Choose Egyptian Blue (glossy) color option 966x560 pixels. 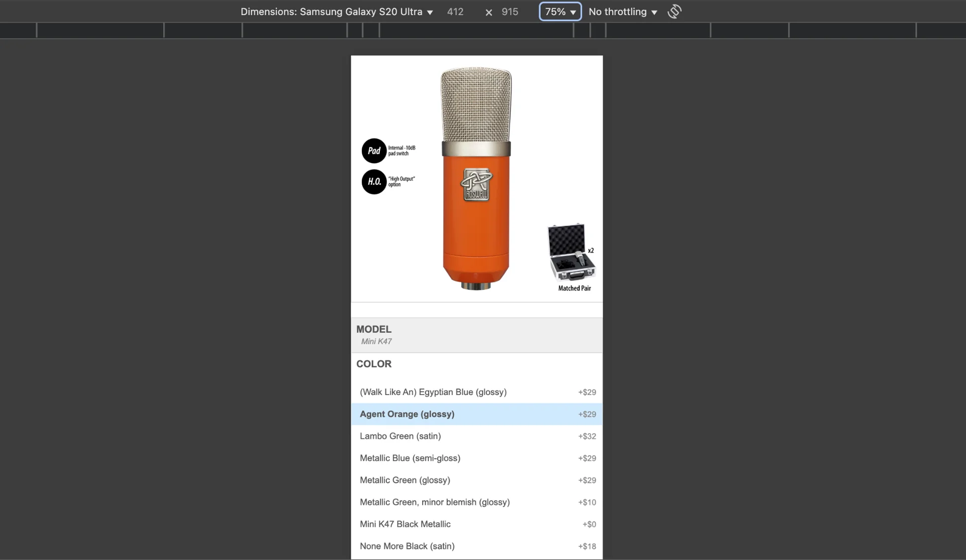coord(476,392)
